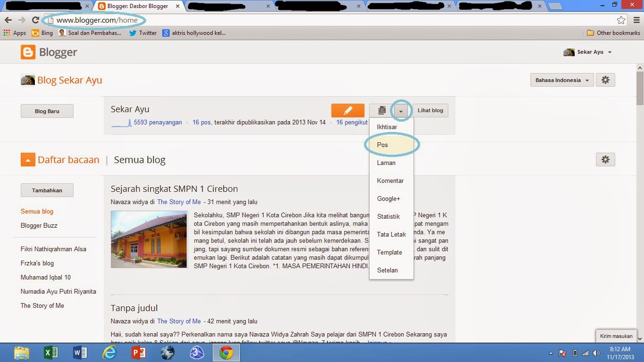The height and width of the screenshot is (362, 644).
Task: Open the post list icon button
Action: pyautogui.click(x=382, y=111)
